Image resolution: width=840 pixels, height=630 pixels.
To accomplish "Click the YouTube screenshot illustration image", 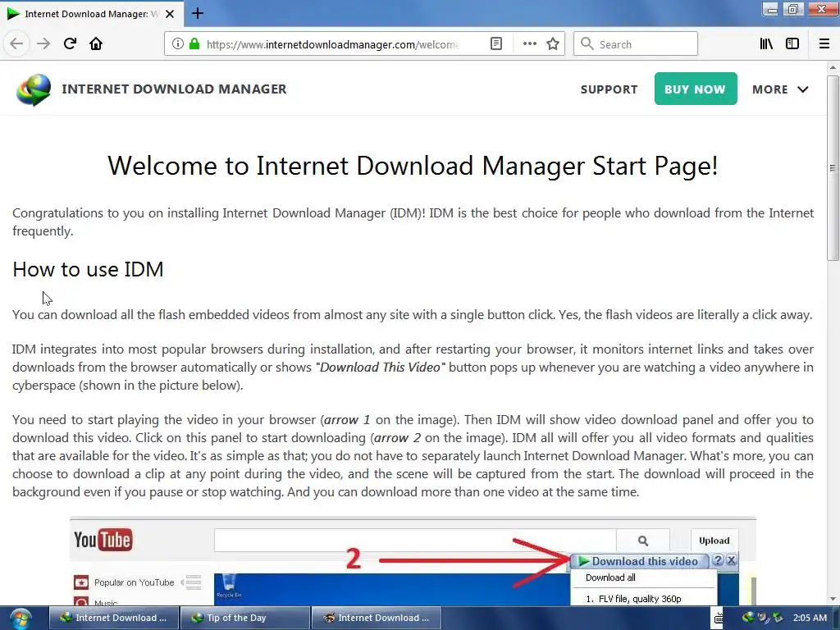I will point(413,561).
